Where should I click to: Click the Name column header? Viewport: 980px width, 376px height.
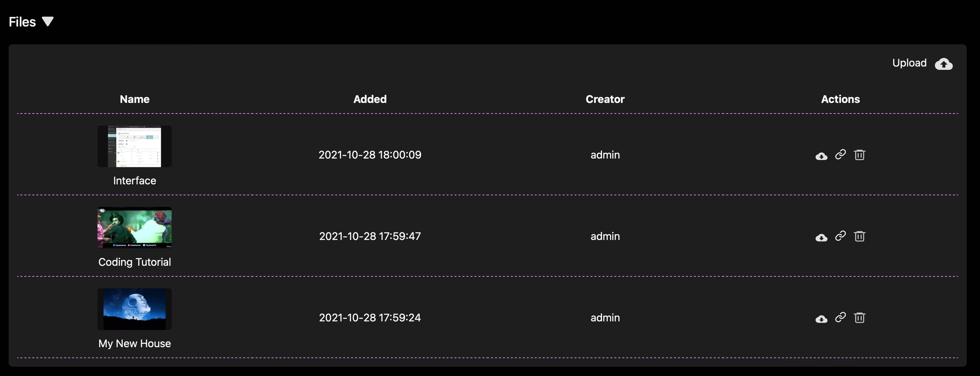(134, 99)
